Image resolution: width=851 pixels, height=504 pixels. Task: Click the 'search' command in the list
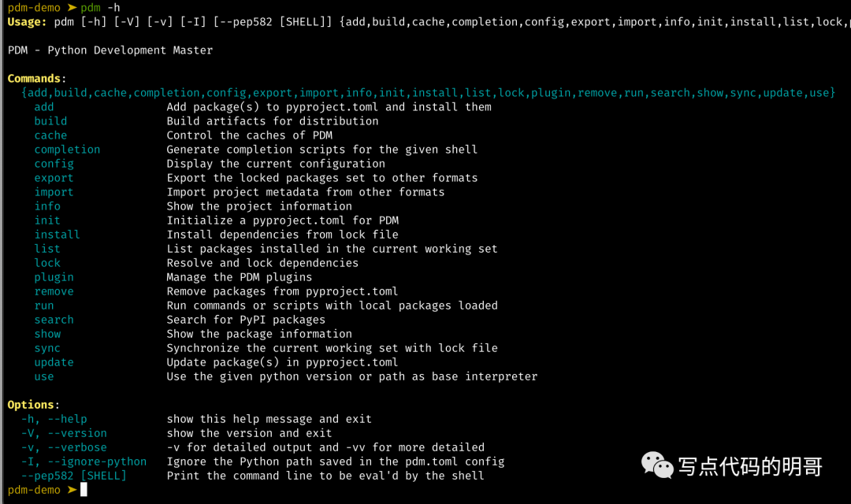[x=54, y=320]
